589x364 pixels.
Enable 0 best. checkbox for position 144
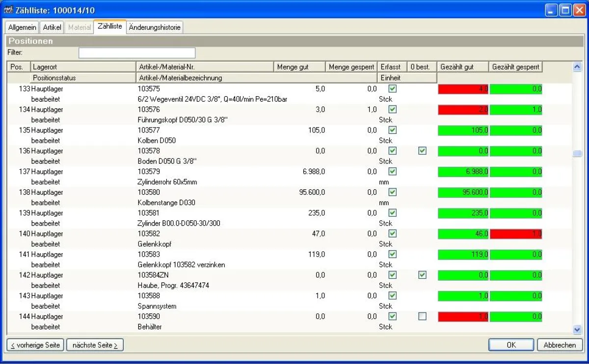pos(422,316)
